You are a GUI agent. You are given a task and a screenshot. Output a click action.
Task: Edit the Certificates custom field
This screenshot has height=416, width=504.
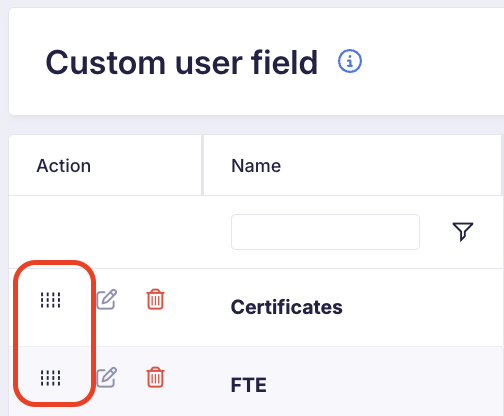107,299
